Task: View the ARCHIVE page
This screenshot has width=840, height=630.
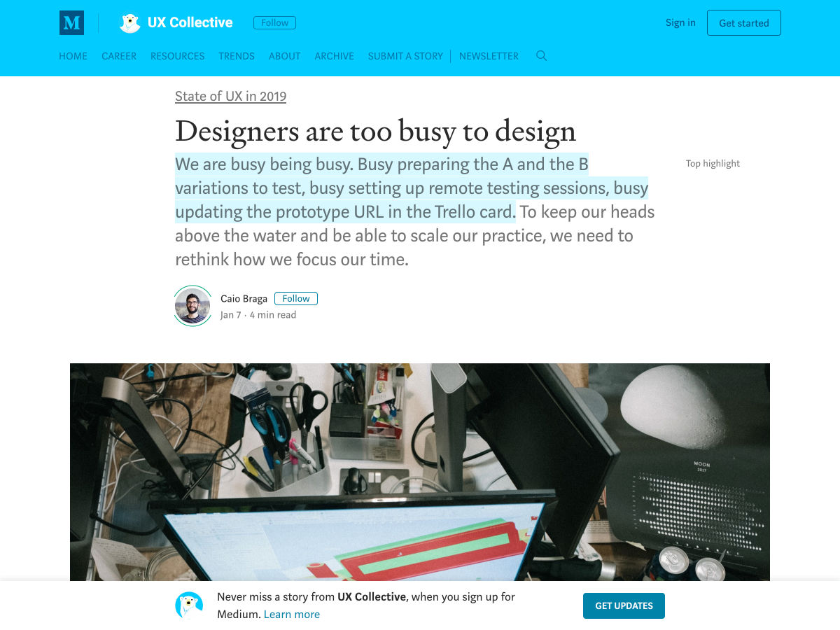Action: 334,56
